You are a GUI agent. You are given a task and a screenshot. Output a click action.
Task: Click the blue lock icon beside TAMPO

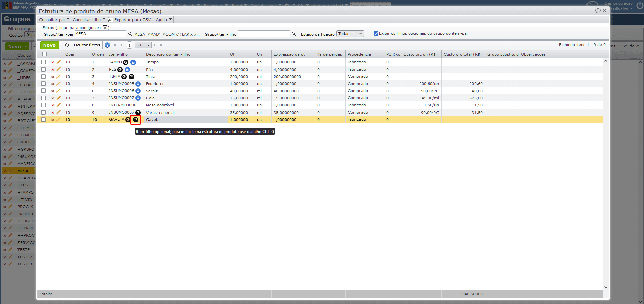(x=133, y=62)
